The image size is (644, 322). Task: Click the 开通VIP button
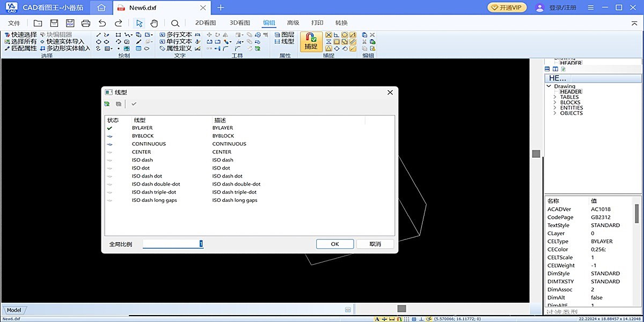click(x=507, y=8)
